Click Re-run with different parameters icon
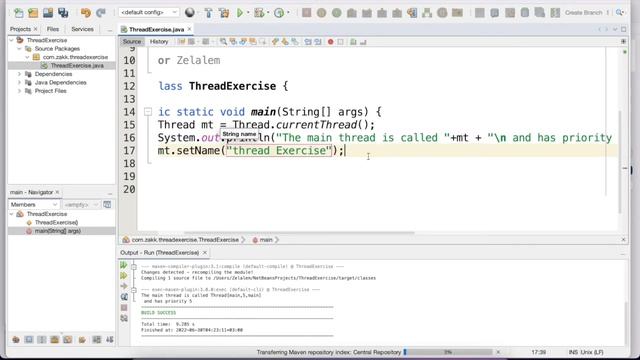 (x=124, y=276)
